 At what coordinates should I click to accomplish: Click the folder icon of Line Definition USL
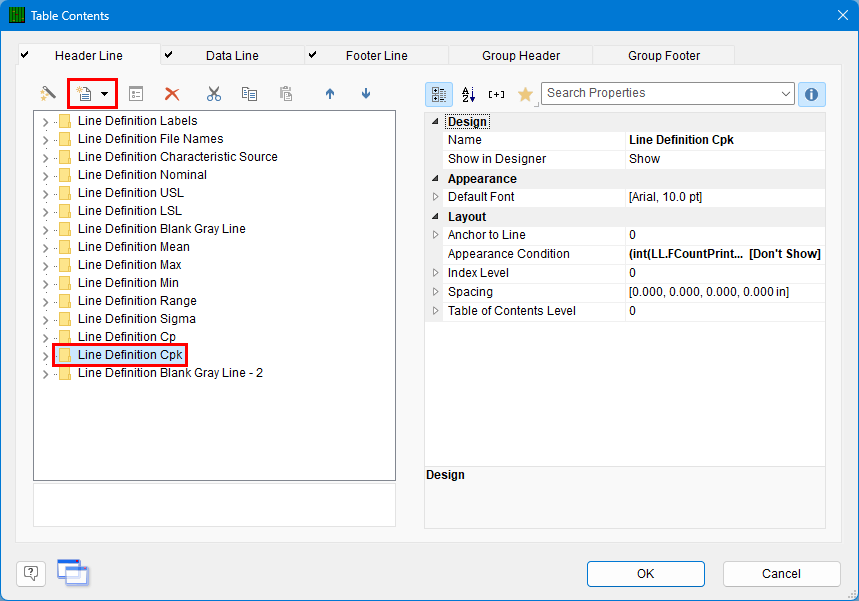(x=65, y=193)
